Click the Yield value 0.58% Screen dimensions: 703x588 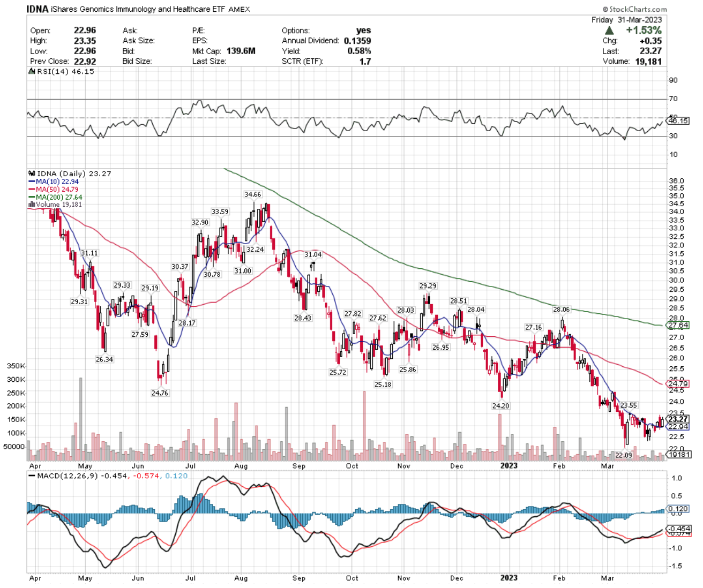pyautogui.click(x=359, y=51)
